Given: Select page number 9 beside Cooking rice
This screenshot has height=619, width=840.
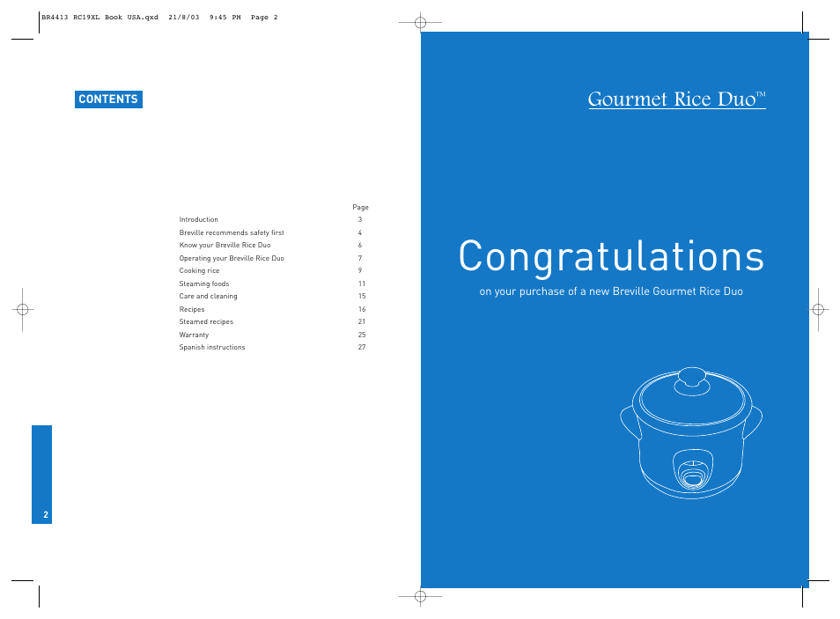Looking at the screenshot, I should click(360, 270).
